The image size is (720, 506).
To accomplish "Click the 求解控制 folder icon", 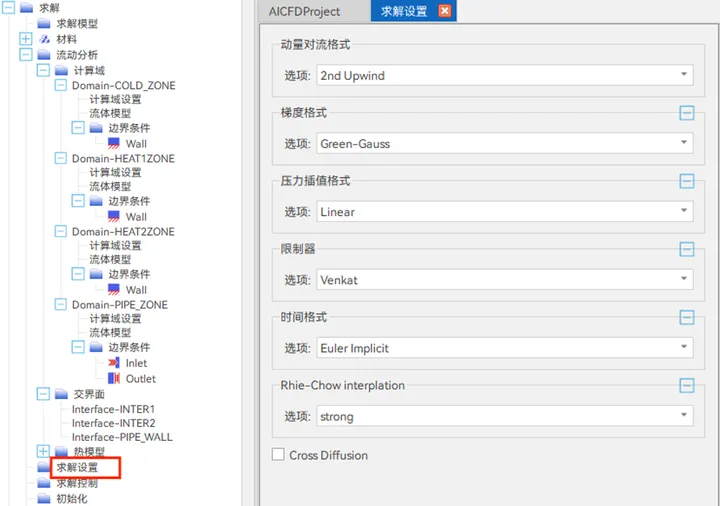I will tap(44, 483).
